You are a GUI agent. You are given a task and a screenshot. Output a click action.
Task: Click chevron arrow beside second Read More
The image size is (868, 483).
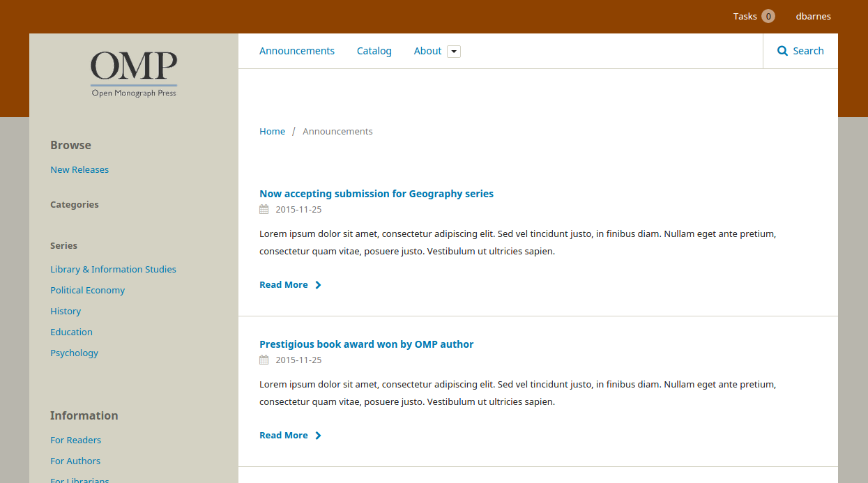pos(318,436)
